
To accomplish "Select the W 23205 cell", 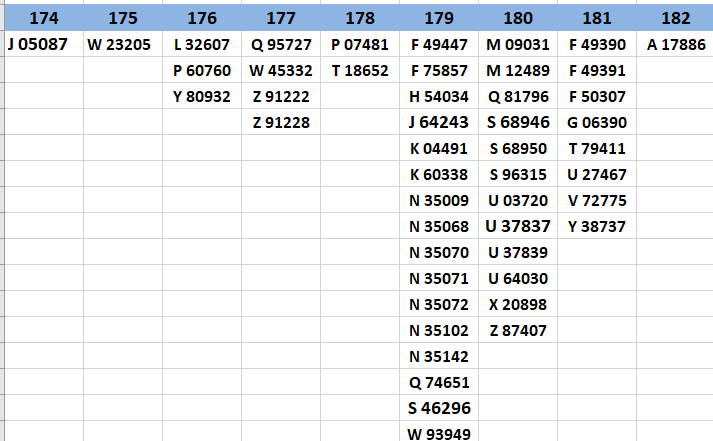I will [123, 44].
